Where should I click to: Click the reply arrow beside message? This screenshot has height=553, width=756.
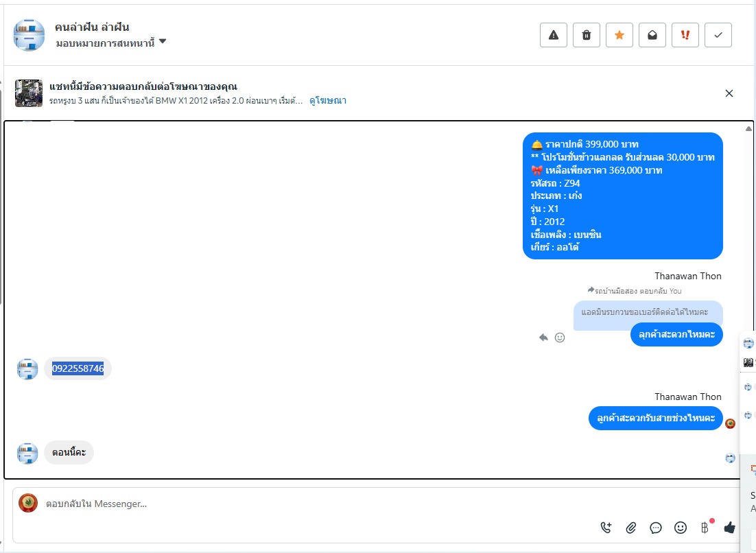543,338
